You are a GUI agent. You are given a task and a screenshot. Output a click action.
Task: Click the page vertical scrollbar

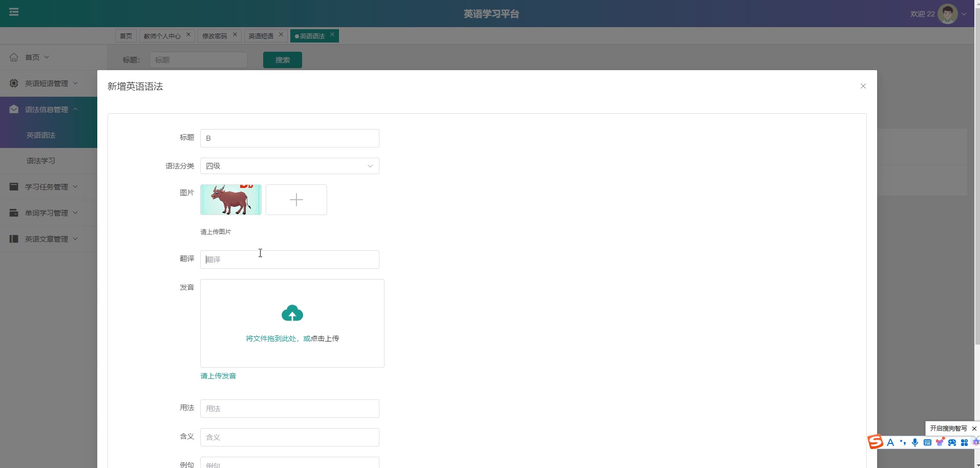(x=977, y=177)
